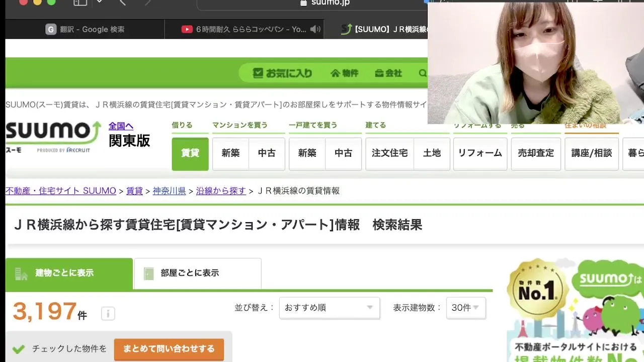Select 注文住宅 menu item

(x=389, y=153)
